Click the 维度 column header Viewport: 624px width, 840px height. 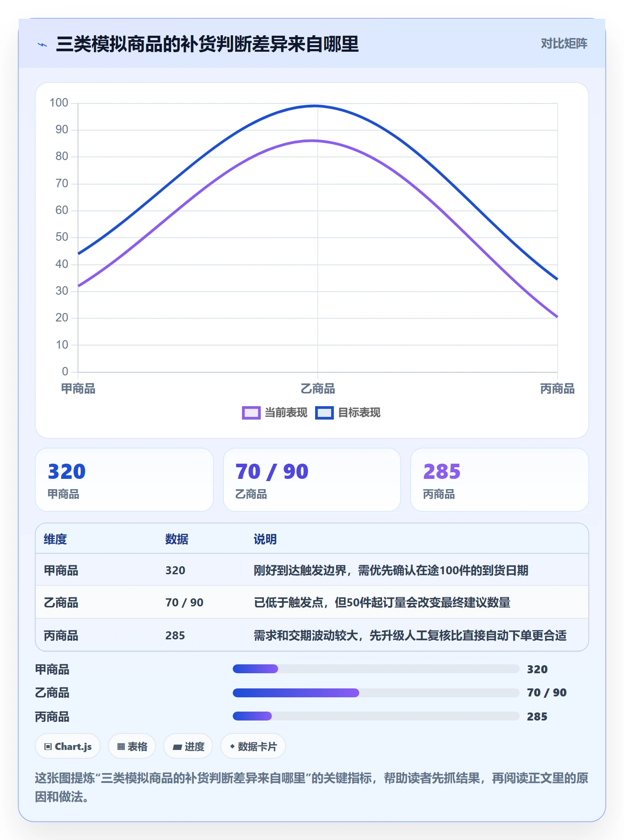[x=55, y=539]
